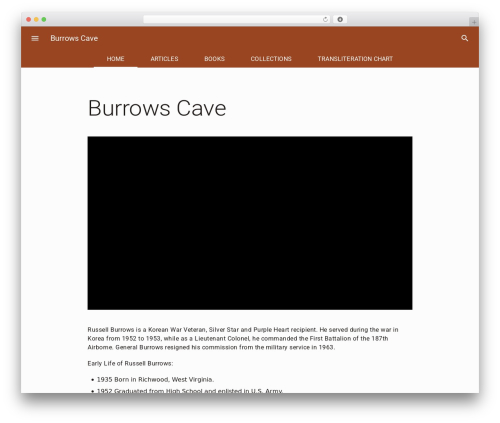
Task: Go to the COLLECTIONS tab
Action: pyautogui.click(x=271, y=59)
